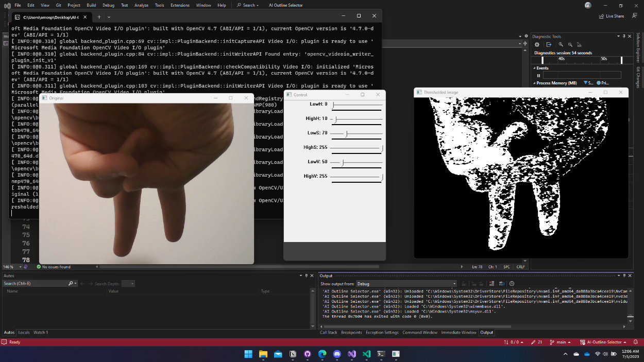644x362 pixels.
Task: Pin the Diagnostic Tools panel
Action: pyautogui.click(x=624, y=37)
